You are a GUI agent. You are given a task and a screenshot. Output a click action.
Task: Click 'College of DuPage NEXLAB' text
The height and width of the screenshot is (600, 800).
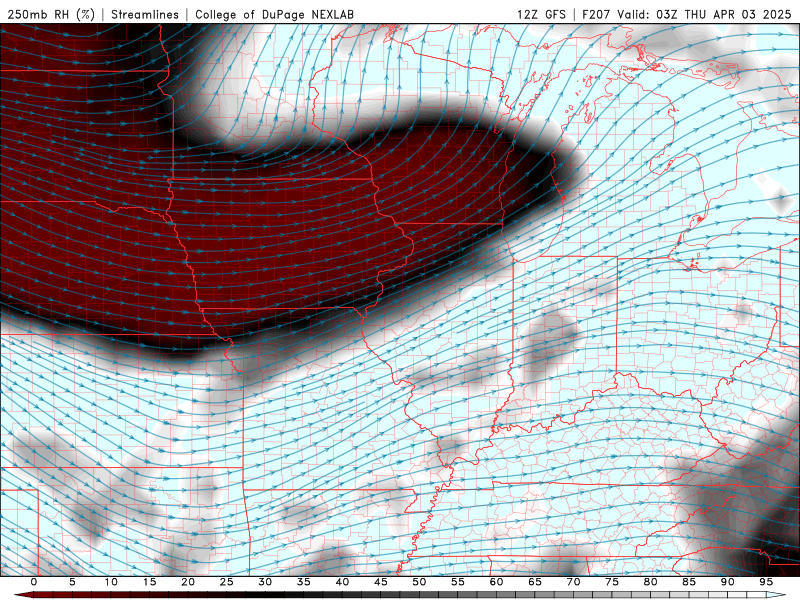point(274,14)
